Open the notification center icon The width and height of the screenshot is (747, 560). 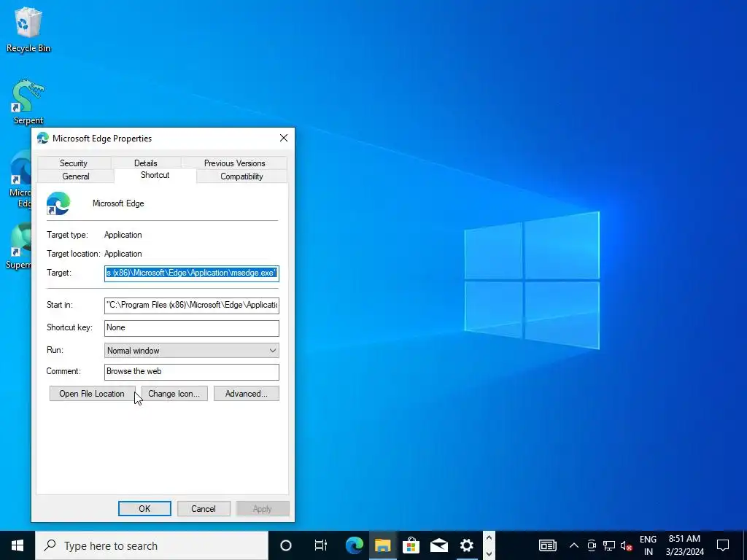723,545
